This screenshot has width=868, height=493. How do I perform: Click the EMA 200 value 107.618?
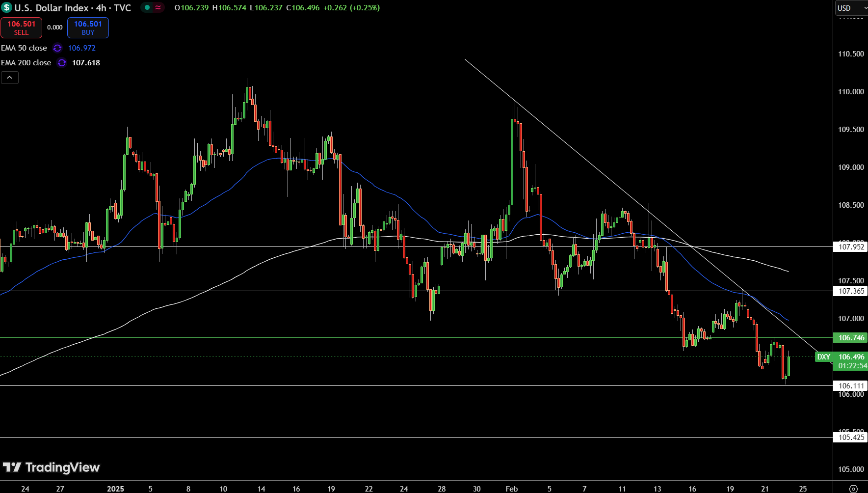click(x=86, y=63)
